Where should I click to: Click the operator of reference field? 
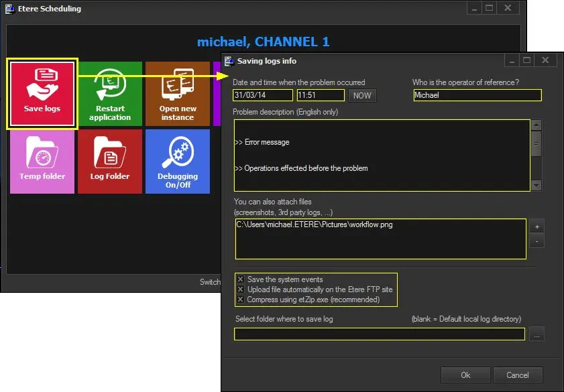pos(477,96)
